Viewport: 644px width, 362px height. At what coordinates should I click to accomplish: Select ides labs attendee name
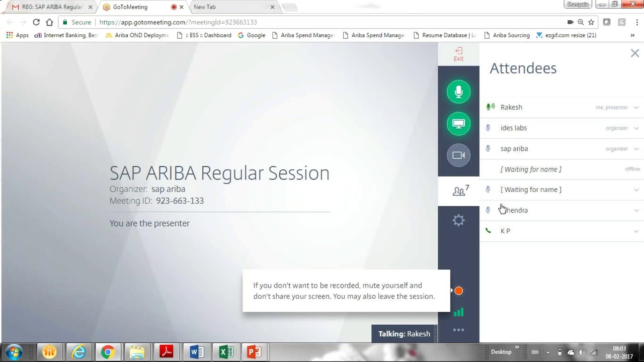pos(513,128)
